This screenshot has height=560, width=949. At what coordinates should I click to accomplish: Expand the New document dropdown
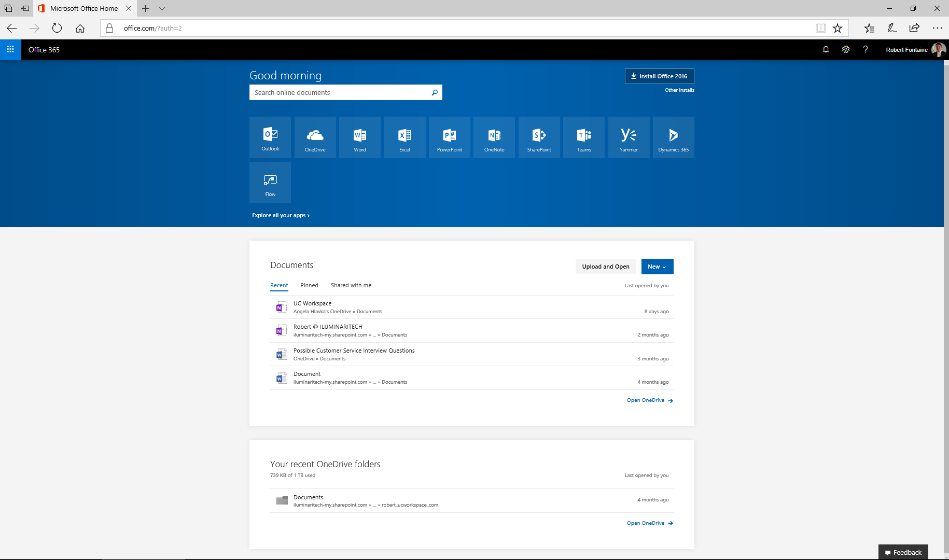click(x=657, y=267)
